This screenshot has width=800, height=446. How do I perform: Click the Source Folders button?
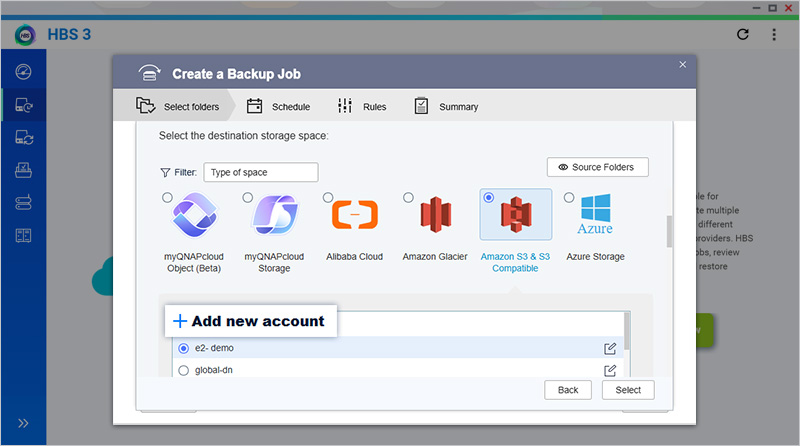point(597,167)
